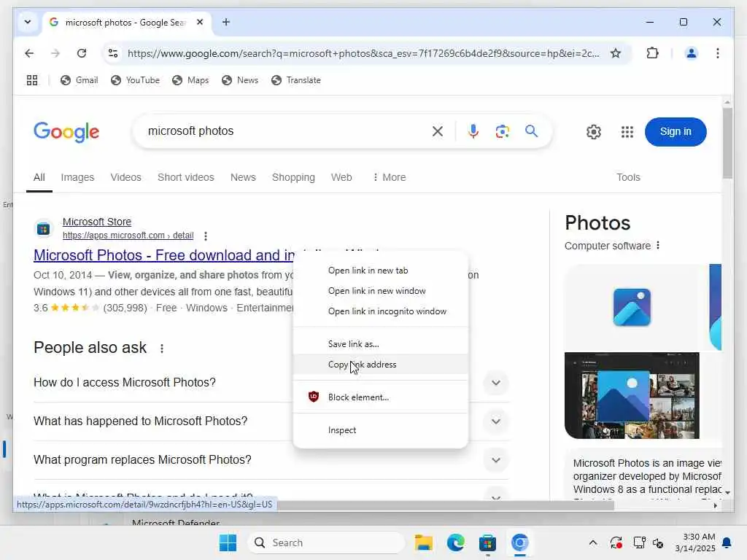Start voice search with the microphone icon
The image size is (747, 560).
(x=473, y=131)
